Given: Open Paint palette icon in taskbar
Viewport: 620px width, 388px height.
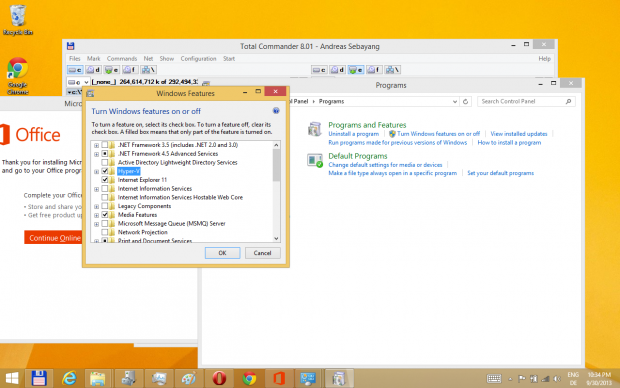Looking at the screenshot, I should [189, 379].
